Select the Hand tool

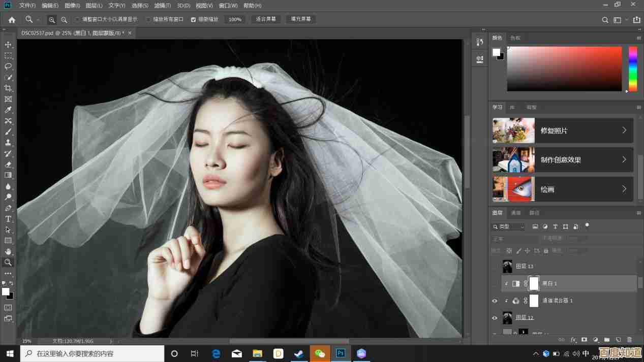(8, 251)
